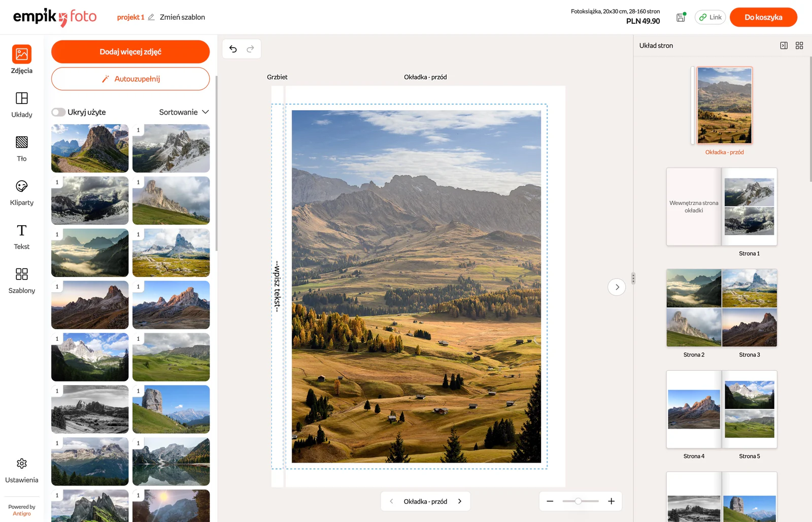Zoom out with the minus button
812x522 pixels.
pos(550,501)
